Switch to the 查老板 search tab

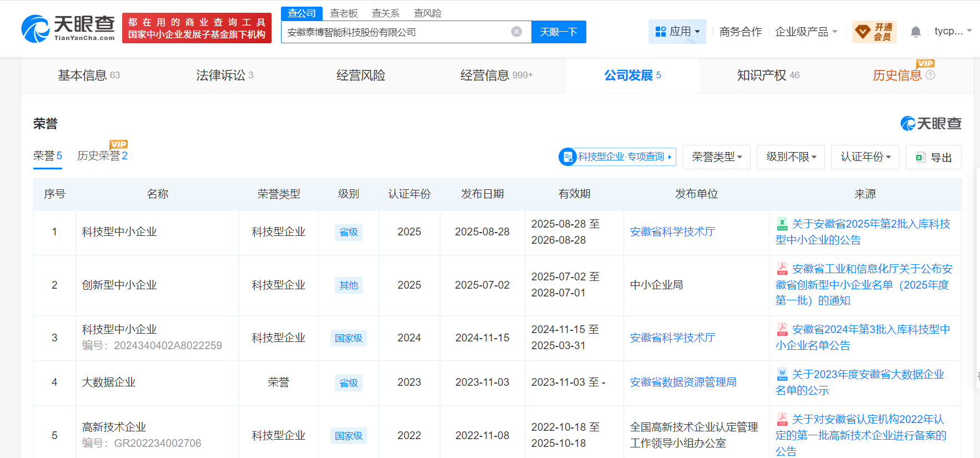344,13
